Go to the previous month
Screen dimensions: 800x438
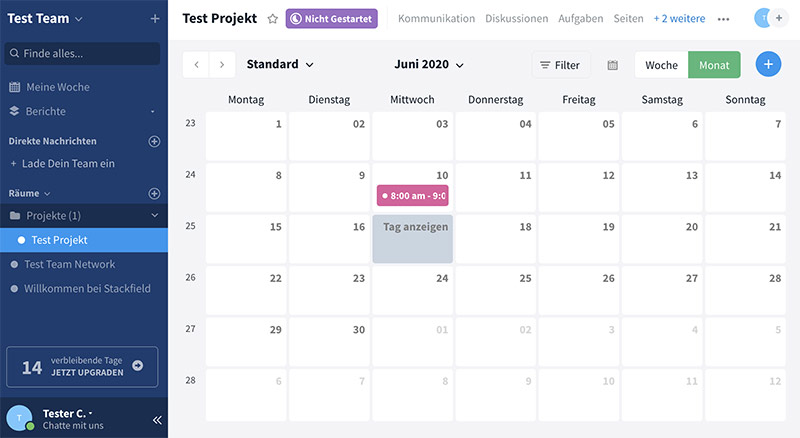point(196,65)
